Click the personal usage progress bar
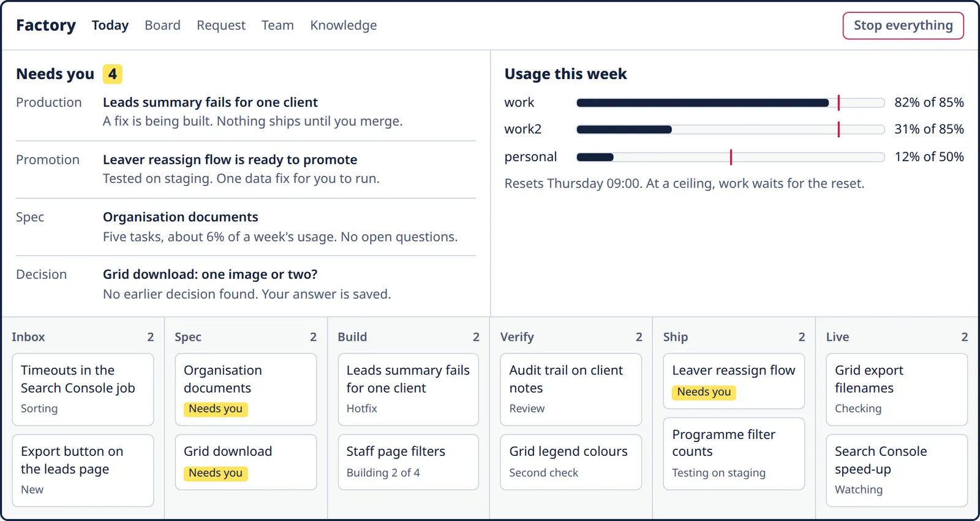The height and width of the screenshot is (521, 980). (x=730, y=157)
